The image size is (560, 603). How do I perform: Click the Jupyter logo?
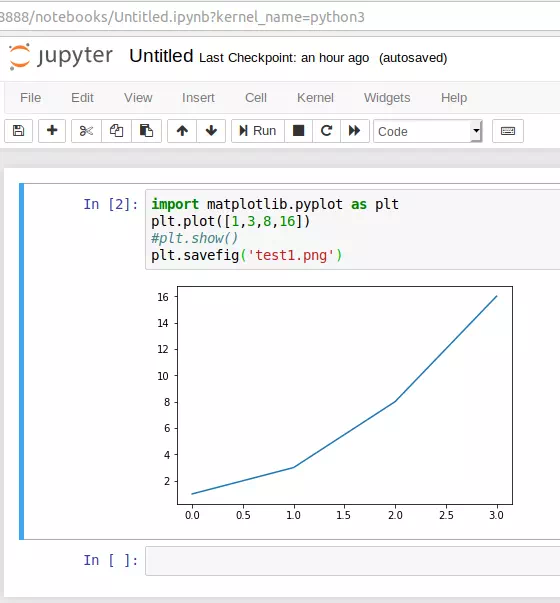pyautogui.click(x=61, y=57)
